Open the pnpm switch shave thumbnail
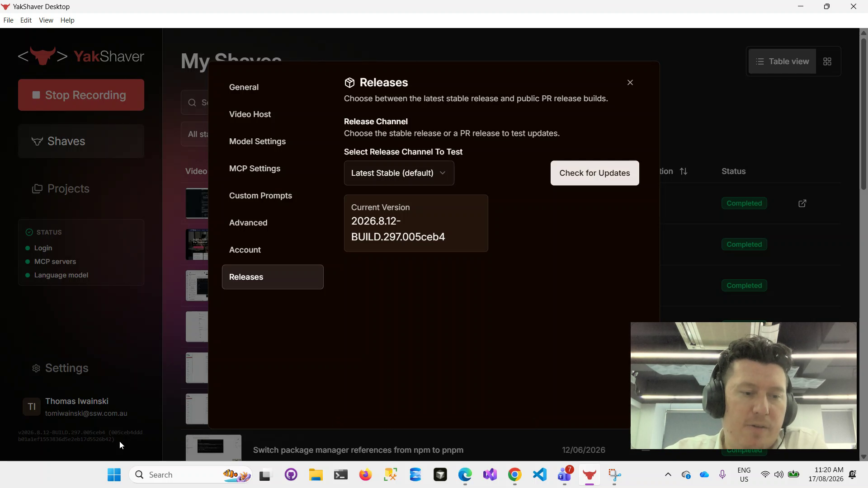The width and height of the screenshot is (868, 488). [x=213, y=448]
